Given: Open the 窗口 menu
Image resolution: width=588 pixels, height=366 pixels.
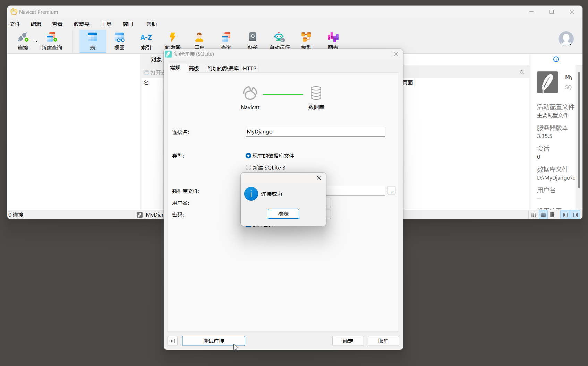Looking at the screenshot, I should click(128, 24).
